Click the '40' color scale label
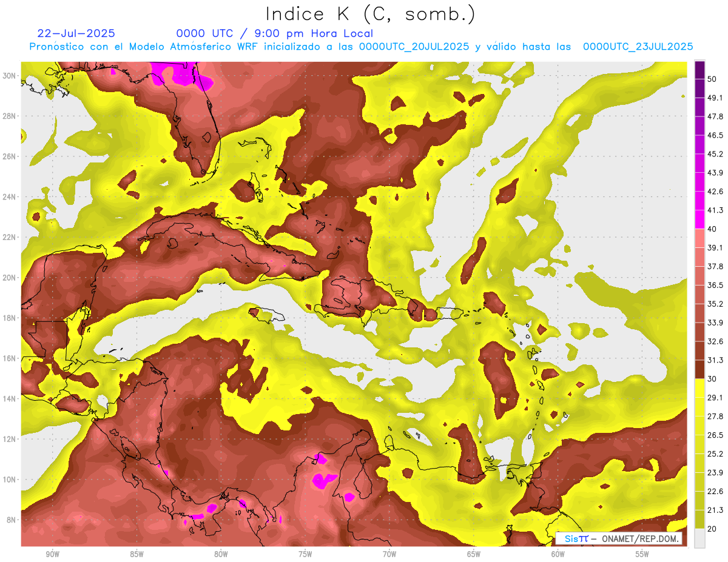The image size is (728, 562). point(712,229)
